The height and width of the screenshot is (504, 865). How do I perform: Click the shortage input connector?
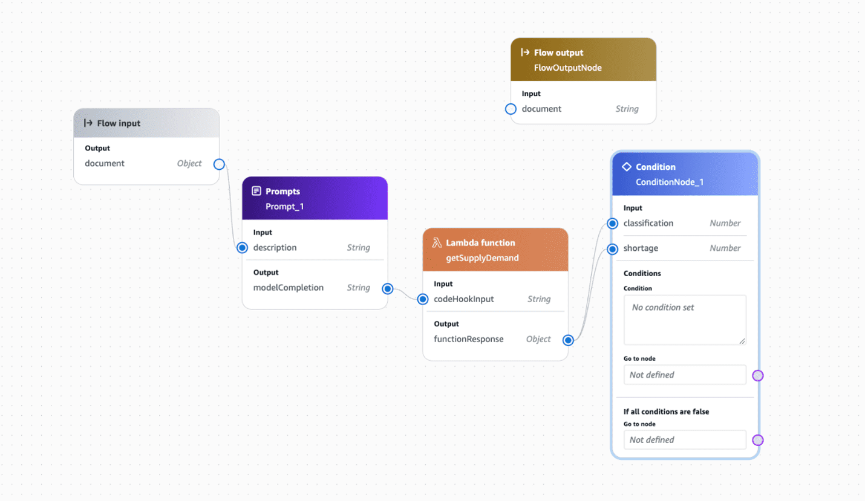point(613,248)
